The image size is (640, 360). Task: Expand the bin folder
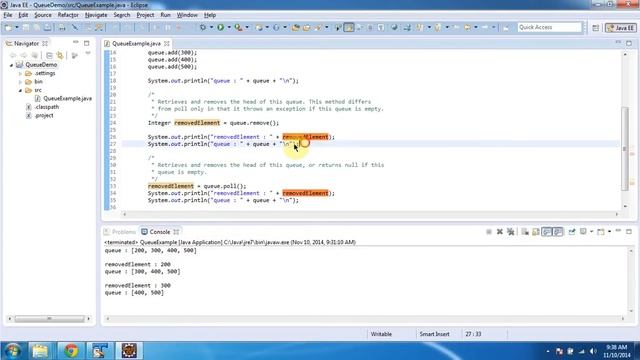pyautogui.click(x=20, y=82)
